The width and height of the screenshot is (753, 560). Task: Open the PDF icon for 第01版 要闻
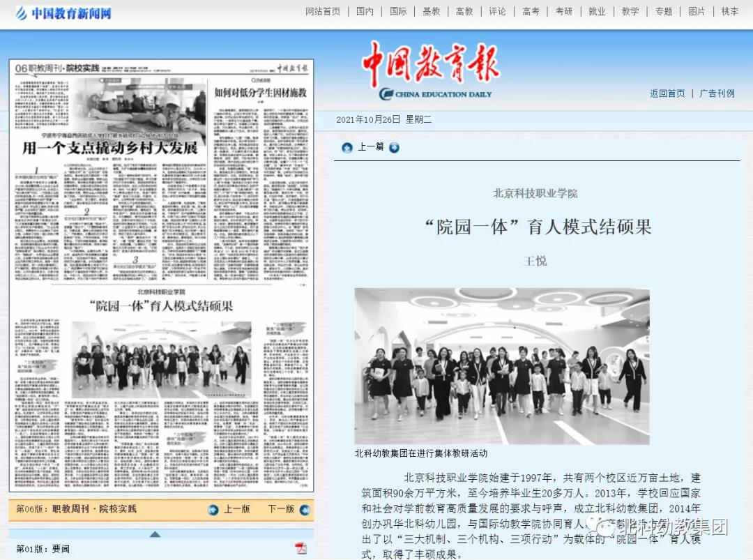(301, 549)
